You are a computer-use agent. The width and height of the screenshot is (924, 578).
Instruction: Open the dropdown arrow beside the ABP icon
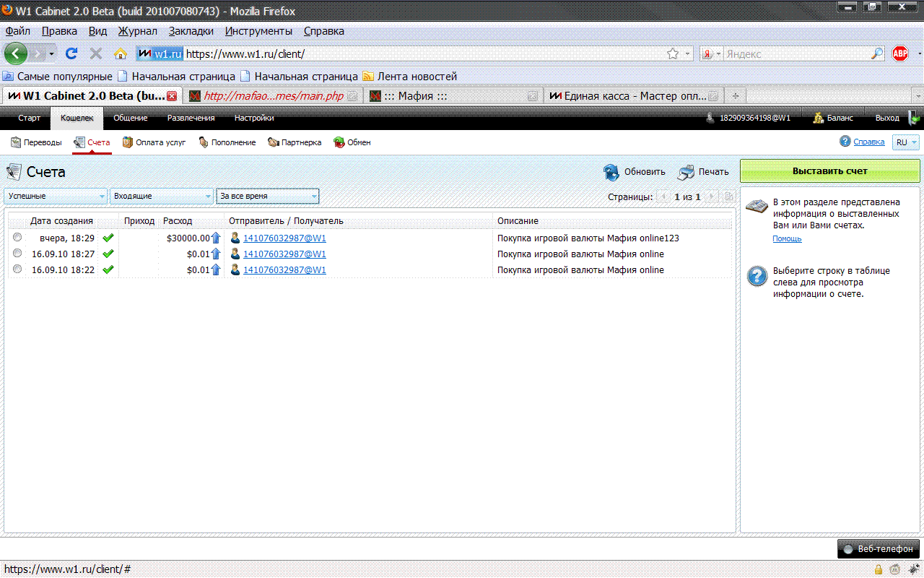pyautogui.click(x=918, y=53)
